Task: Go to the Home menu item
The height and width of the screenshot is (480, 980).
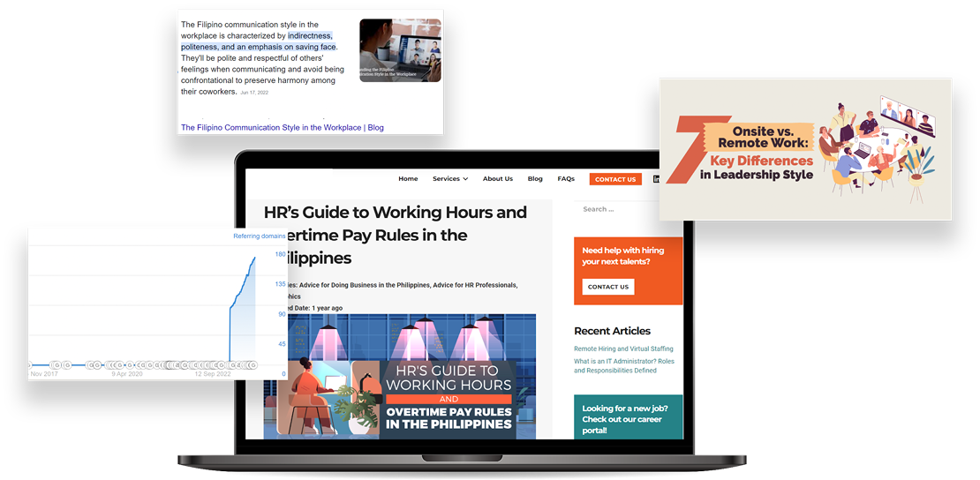Action: 408,179
